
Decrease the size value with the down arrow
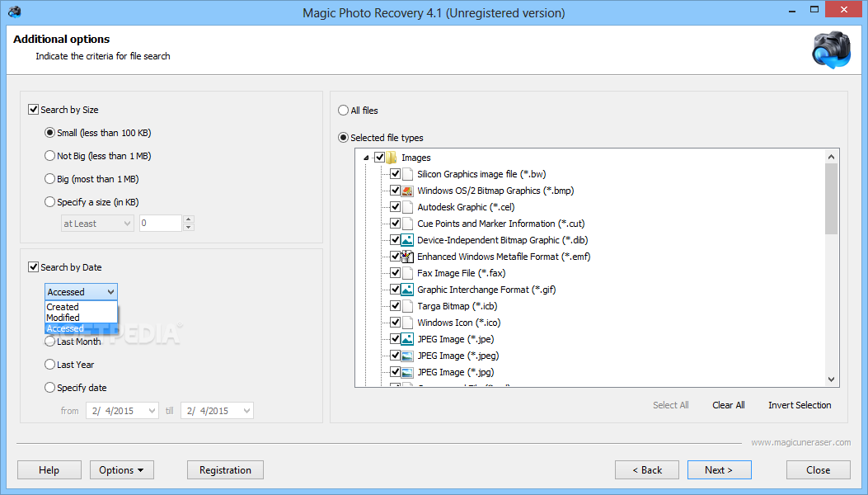point(189,227)
